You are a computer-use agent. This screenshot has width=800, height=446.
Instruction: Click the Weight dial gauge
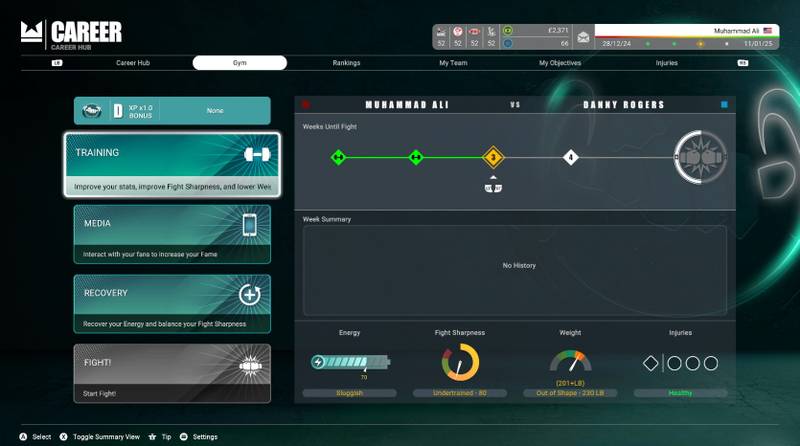point(570,361)
